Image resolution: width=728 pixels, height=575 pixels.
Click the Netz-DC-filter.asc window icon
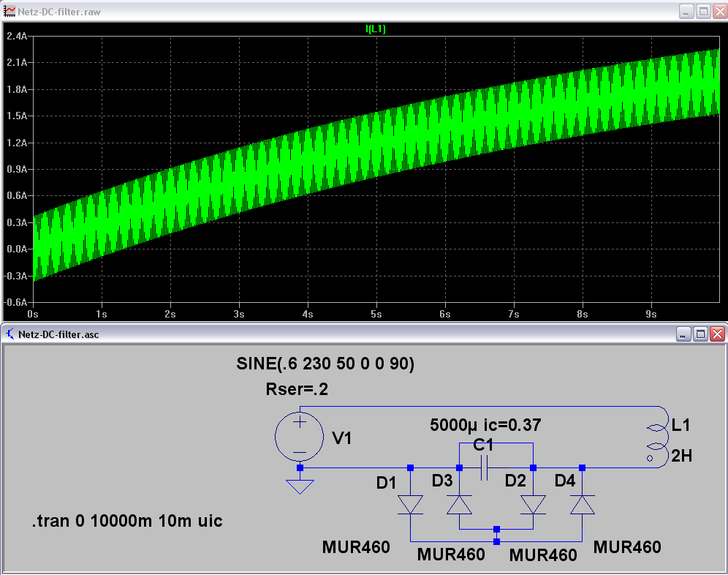point(10,334)
